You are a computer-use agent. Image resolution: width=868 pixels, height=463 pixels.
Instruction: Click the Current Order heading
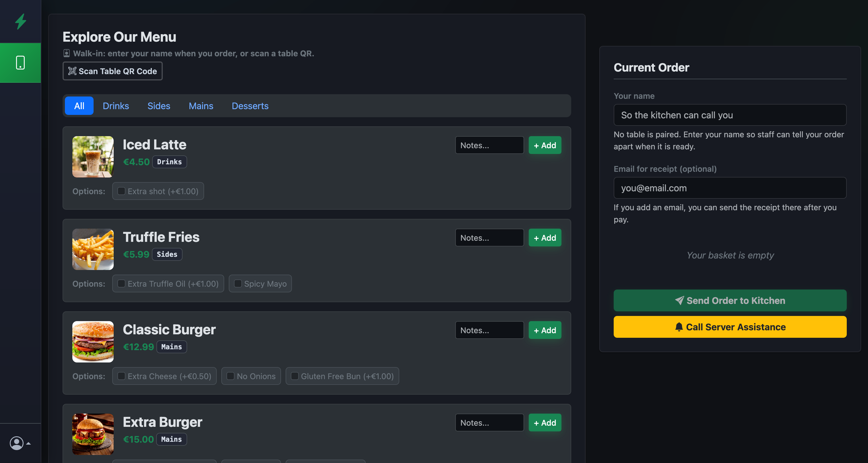[x=651, y=67]
